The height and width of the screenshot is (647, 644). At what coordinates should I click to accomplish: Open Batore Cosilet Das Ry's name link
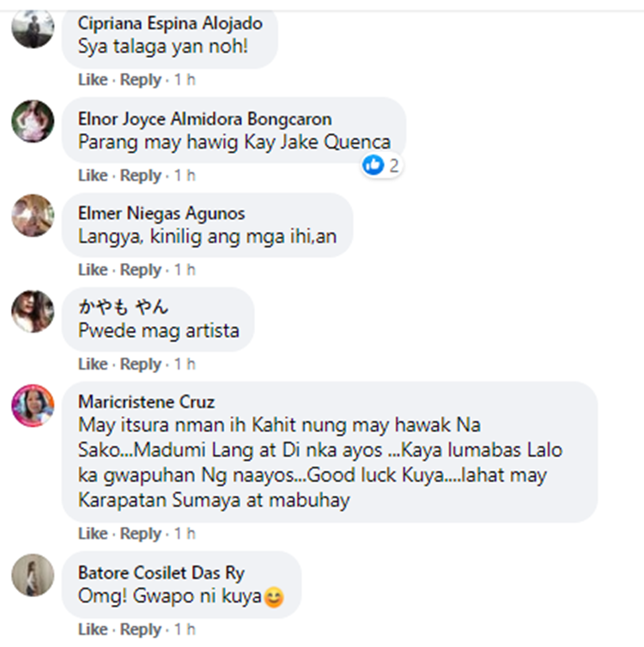click(x=161, y=573)
